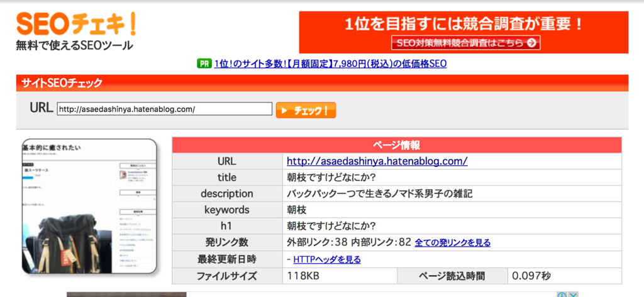Select keywords value 朝枝
This screenshot has width=644, height=297.
coord(297,210)
